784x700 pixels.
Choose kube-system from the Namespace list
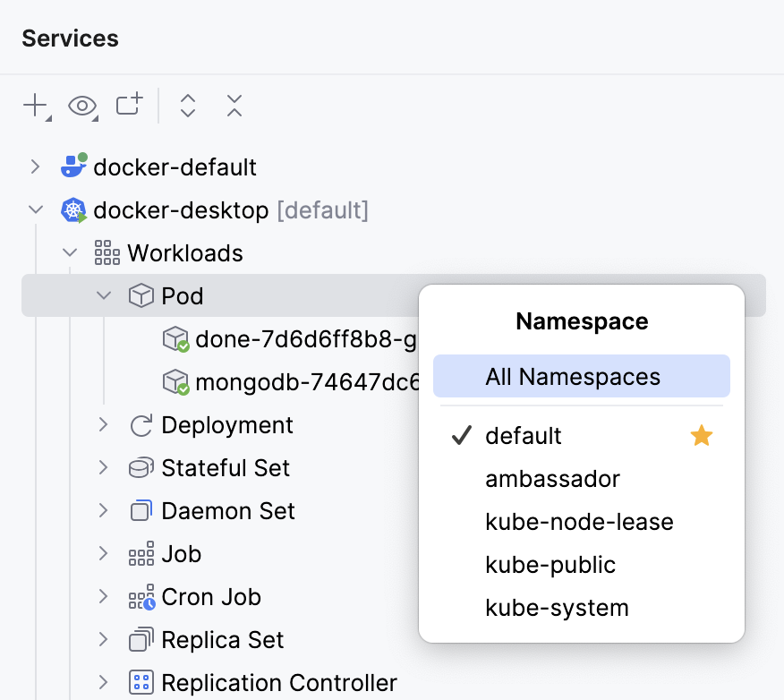click(557, 607)
